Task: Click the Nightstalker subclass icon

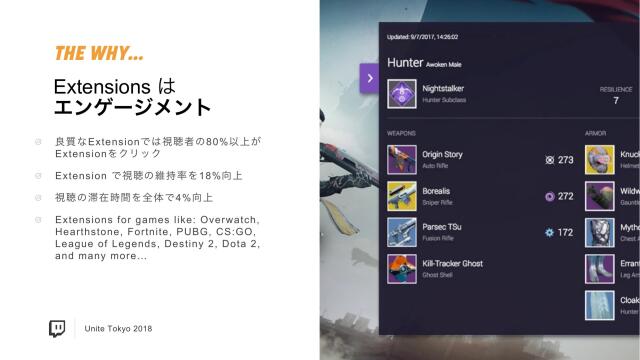Action: tap(402, 94)
